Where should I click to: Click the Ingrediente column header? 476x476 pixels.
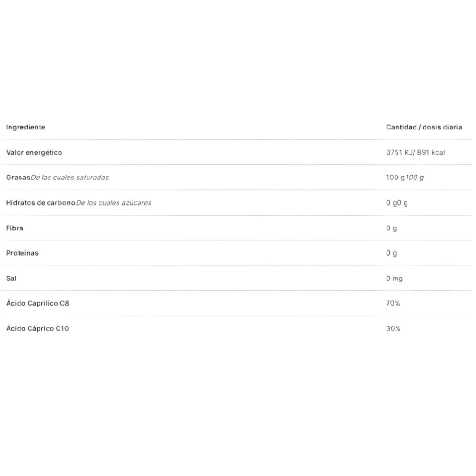pyautogui.click(x=25, y=127)
